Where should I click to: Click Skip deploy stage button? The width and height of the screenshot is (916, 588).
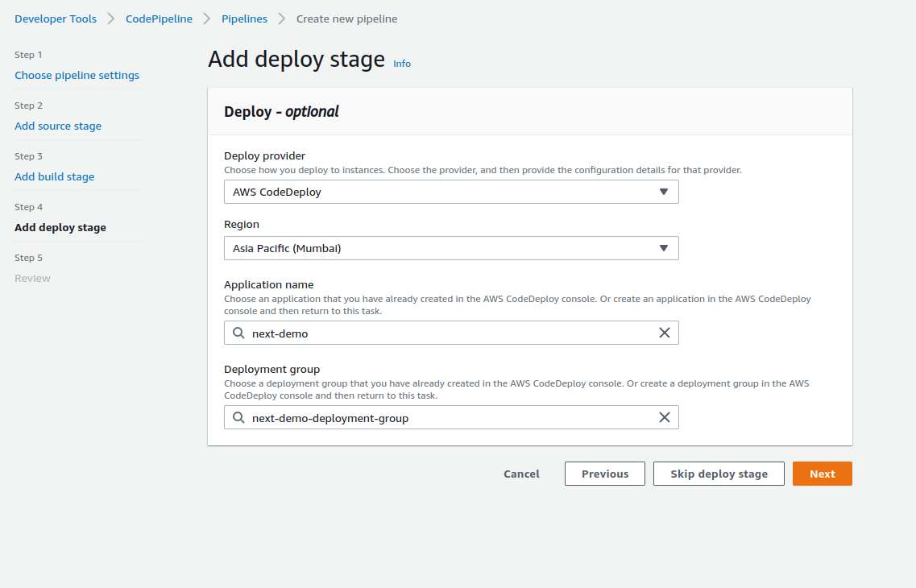coord(719,474)
